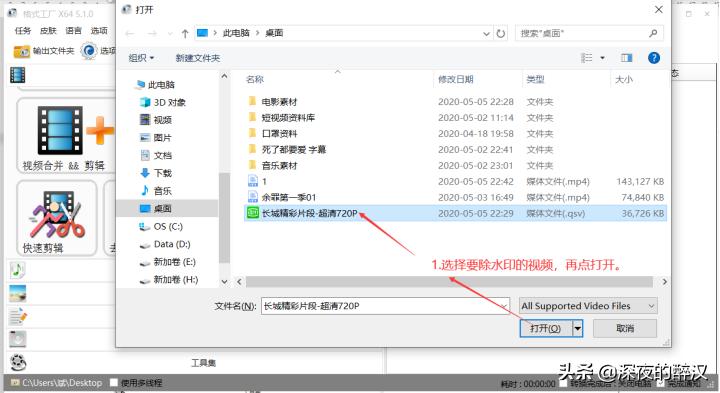Sort by the 大小 column header
This screenshot has width=720, height=393.
[x=624, y=79]
